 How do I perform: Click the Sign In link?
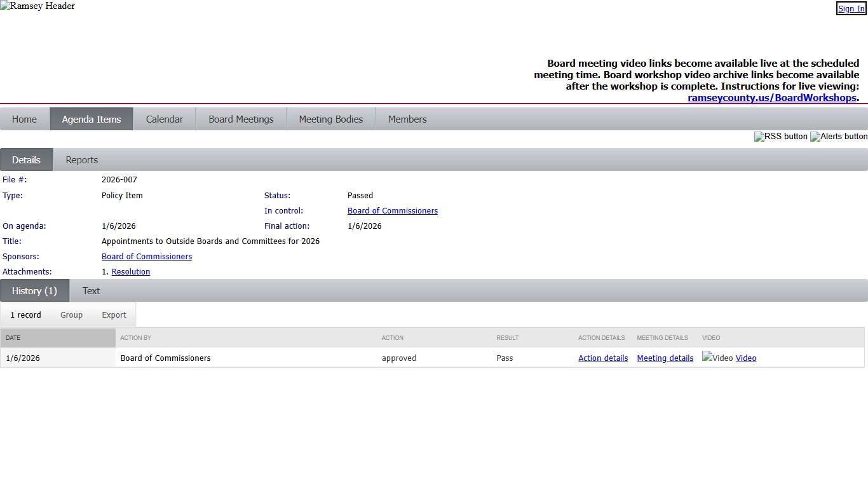[x=851, y=8]
